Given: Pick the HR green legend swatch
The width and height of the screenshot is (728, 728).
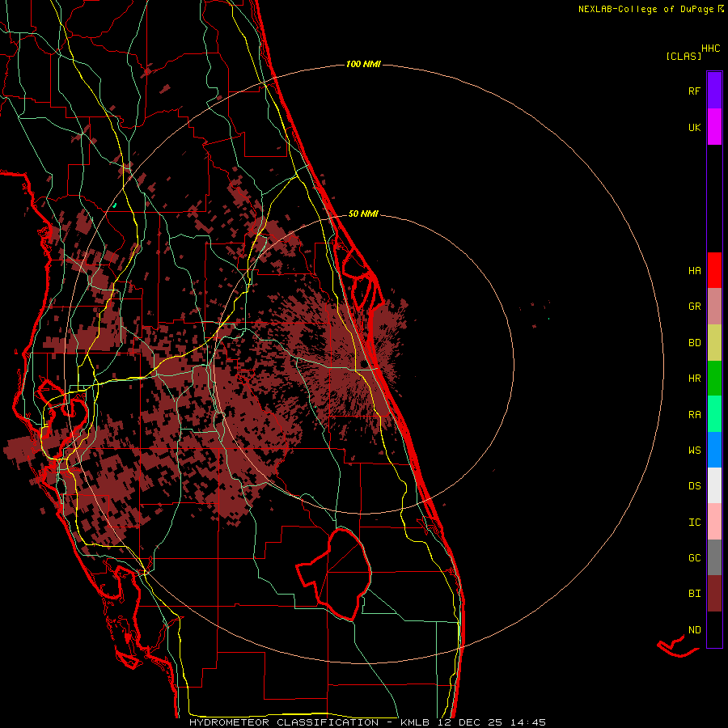Looking at the screenshot, I should 714,378.
